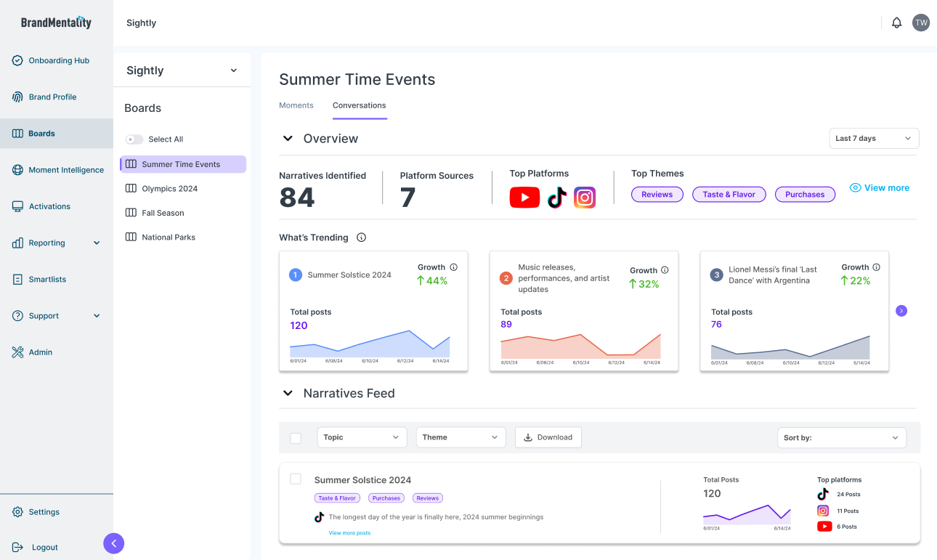Collapse the Overview section chevron
The width and height of the screenshot is (937, 560).
[288, 139]
